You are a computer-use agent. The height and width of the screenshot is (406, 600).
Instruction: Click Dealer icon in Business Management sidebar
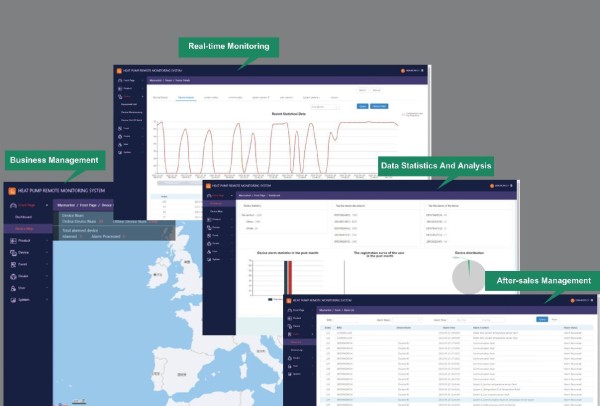click(x=13, y=276)
